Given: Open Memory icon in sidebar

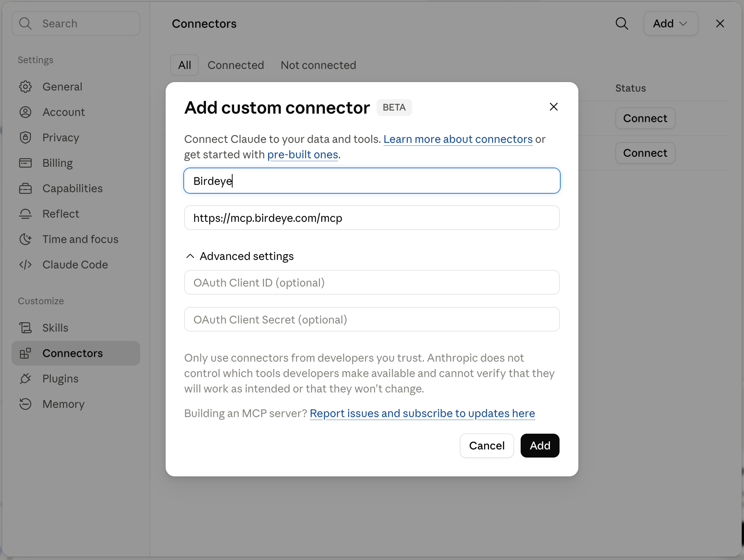Looking at the screenshot, I should (25, 404).
